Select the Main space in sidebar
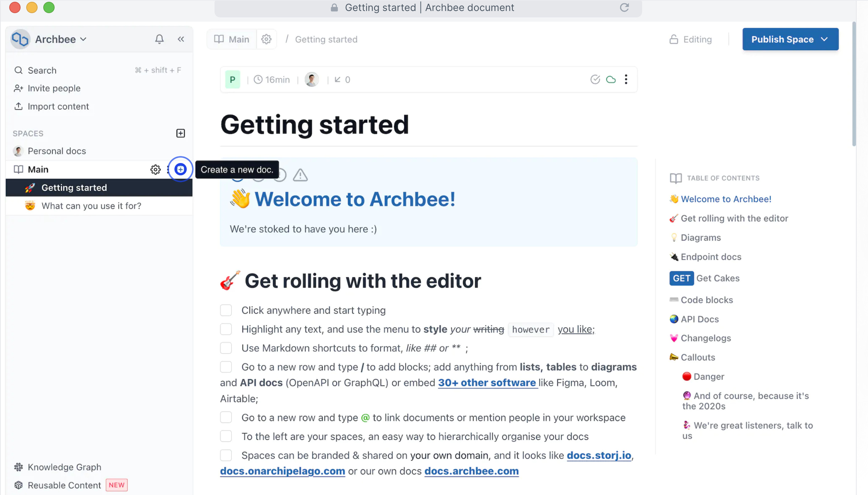 pos(38,169)
